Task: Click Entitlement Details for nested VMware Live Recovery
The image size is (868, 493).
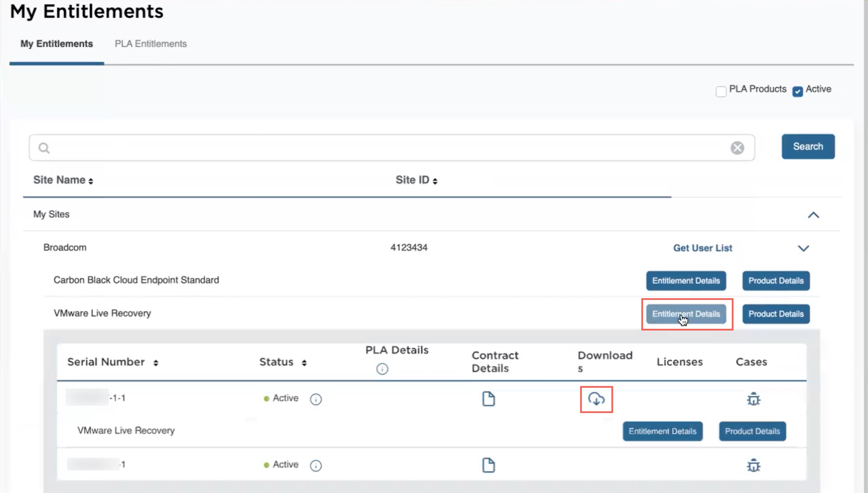Action: [662, 430]
